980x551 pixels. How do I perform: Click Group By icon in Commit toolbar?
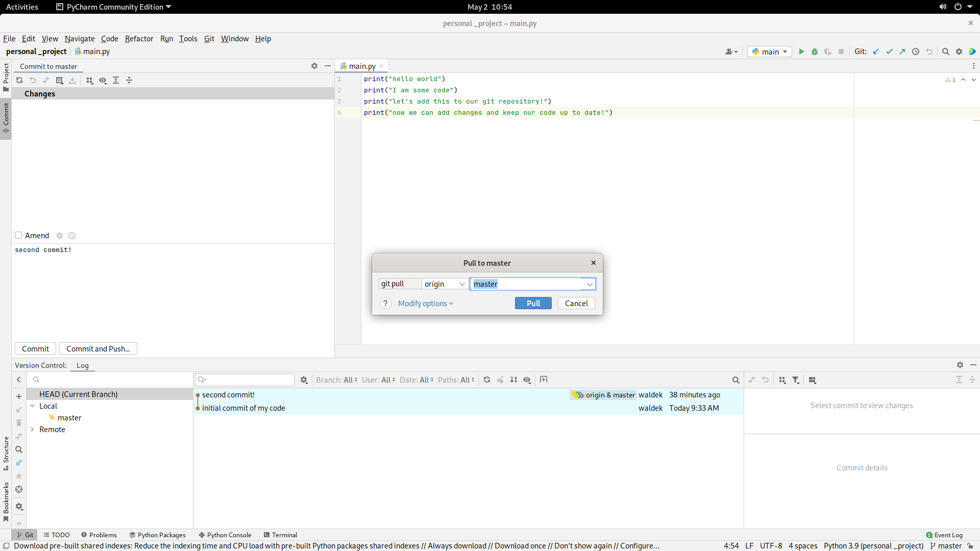pyautogui.click(x=90, y=80)
